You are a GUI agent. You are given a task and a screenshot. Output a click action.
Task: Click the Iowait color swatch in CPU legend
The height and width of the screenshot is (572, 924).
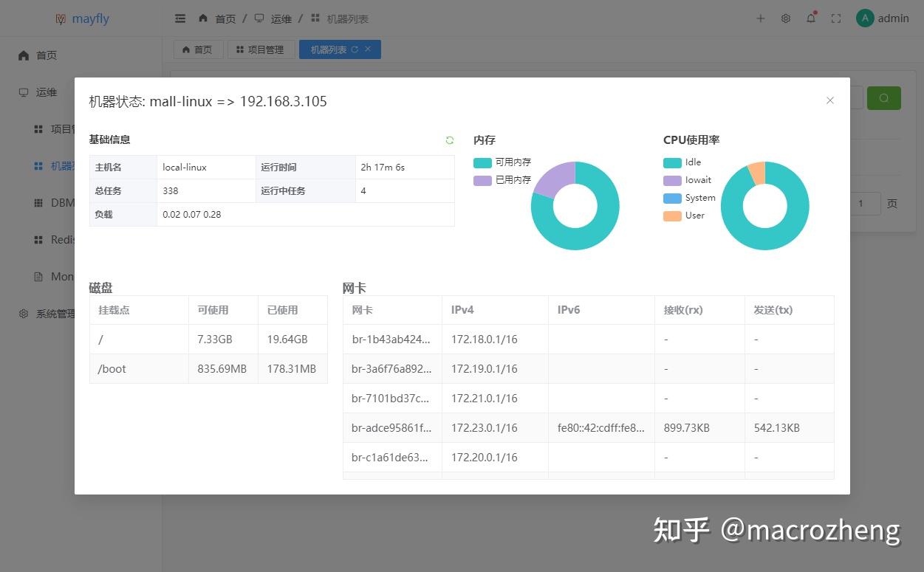pyautogui.click(x=671, y=179)
